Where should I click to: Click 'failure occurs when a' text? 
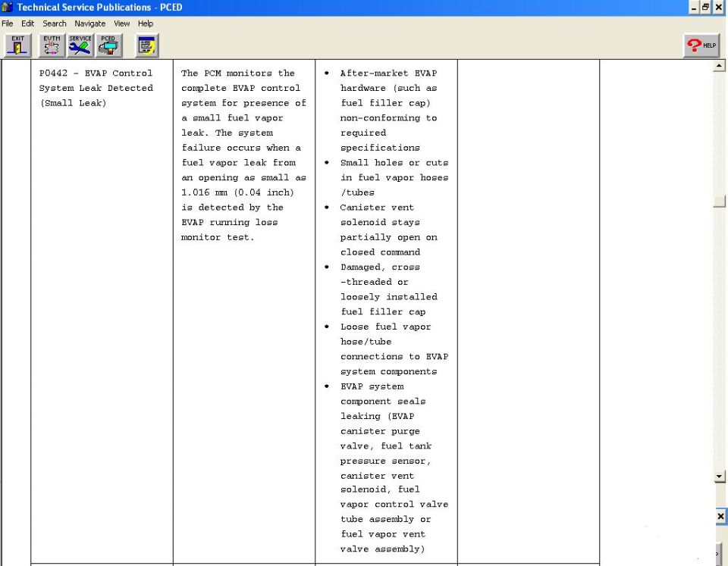(241, 148)
